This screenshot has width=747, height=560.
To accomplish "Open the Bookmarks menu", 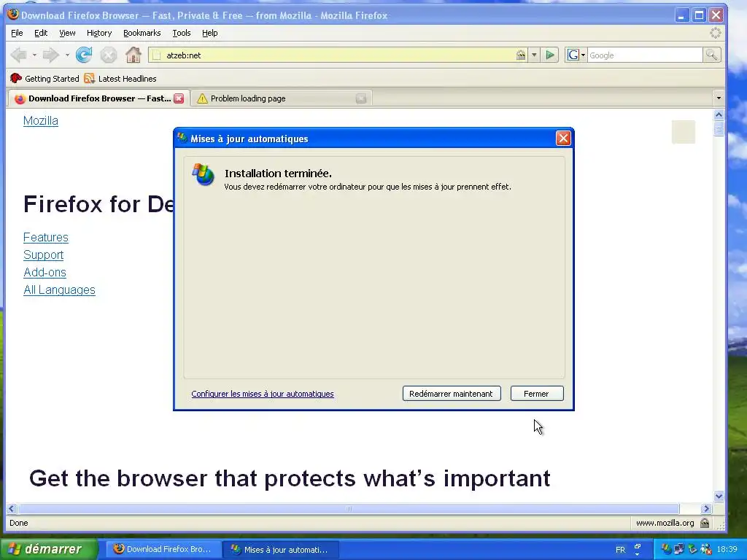I will click(x=142, y=33).
